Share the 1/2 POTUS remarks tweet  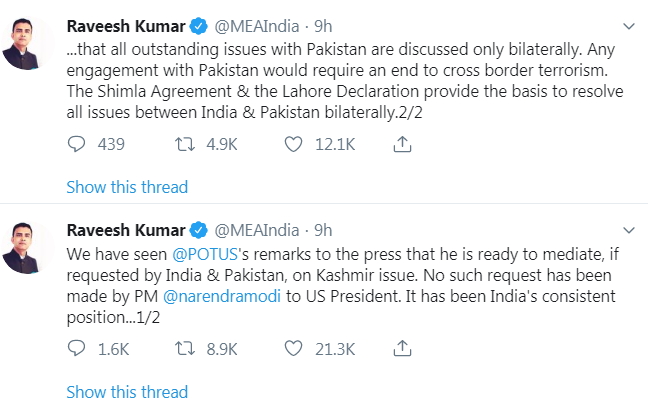click(402, 348)
